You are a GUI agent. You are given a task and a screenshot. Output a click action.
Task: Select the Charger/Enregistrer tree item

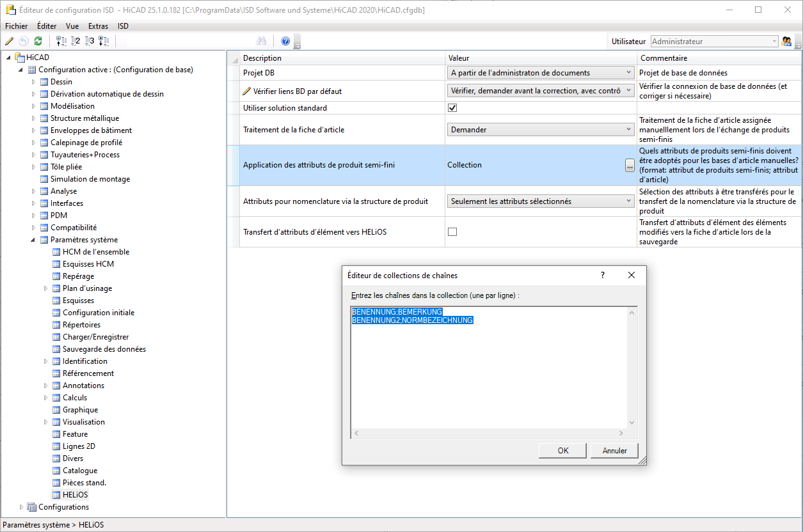[95, 337]
